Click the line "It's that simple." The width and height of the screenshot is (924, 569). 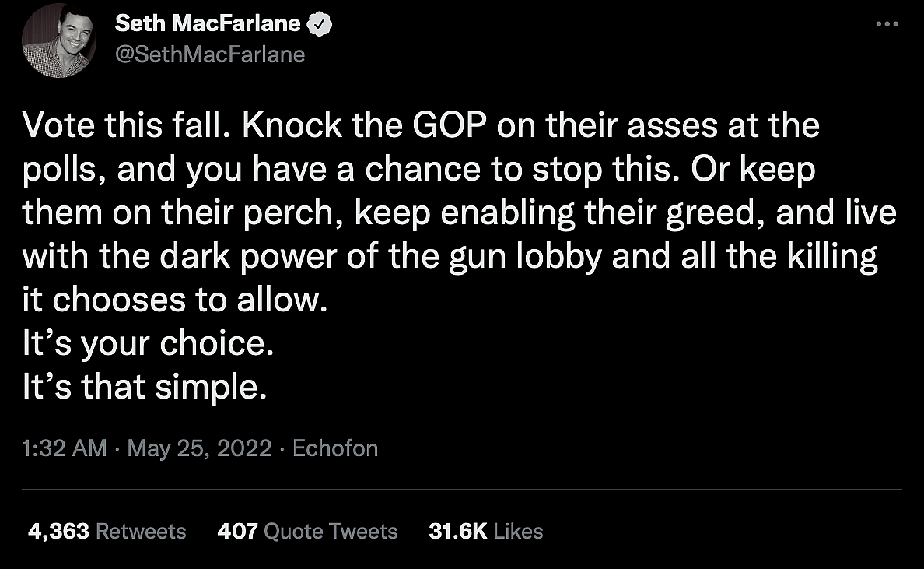click(x=145, y=387)
